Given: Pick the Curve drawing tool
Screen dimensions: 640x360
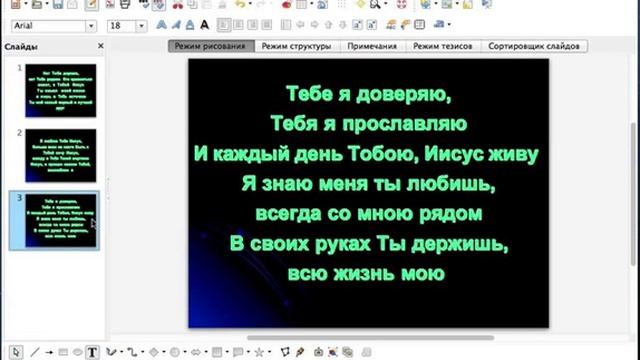Looking at the screenshot, I should [x=110, y=352].
